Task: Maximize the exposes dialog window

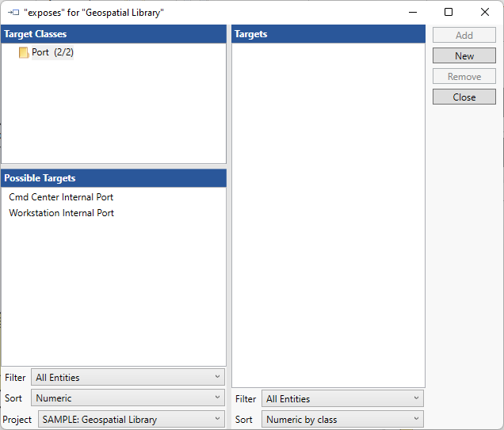Action: click(x=449, y=13)
